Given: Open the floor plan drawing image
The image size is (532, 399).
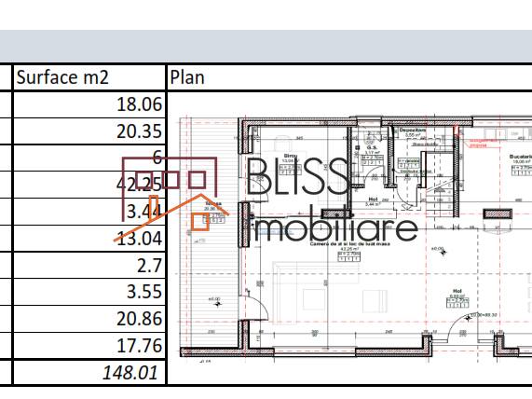Looking at the screenshot, I should (x=355, y=240).
